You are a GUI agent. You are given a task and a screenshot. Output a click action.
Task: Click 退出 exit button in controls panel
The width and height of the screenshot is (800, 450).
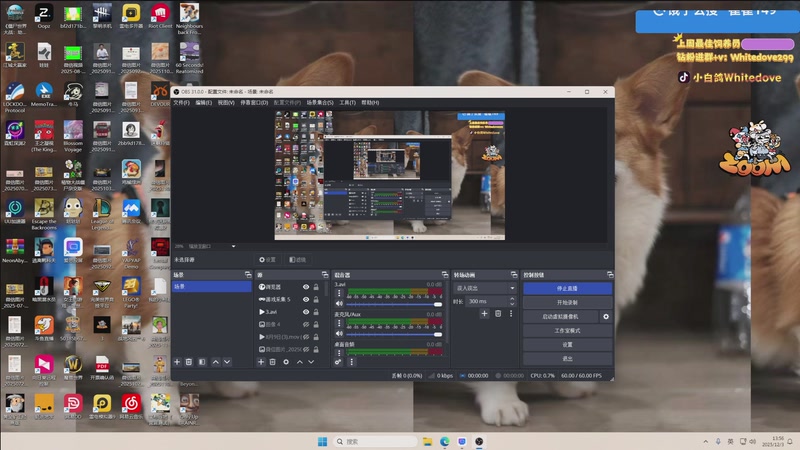pyautogui.click(x=567, y=359)
